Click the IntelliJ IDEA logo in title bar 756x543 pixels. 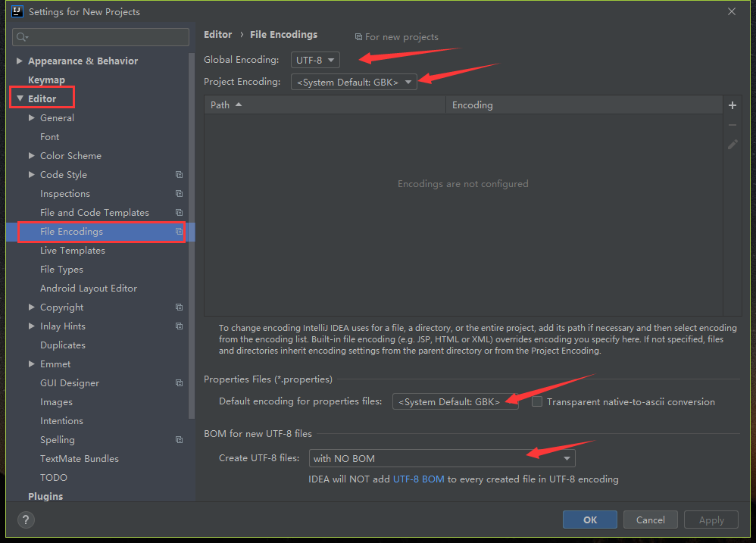pos(17,11)
